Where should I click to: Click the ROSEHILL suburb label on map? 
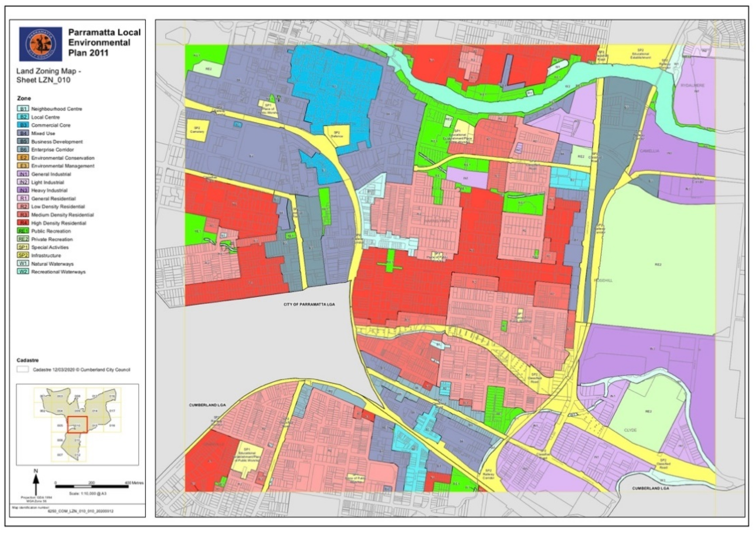603,281
